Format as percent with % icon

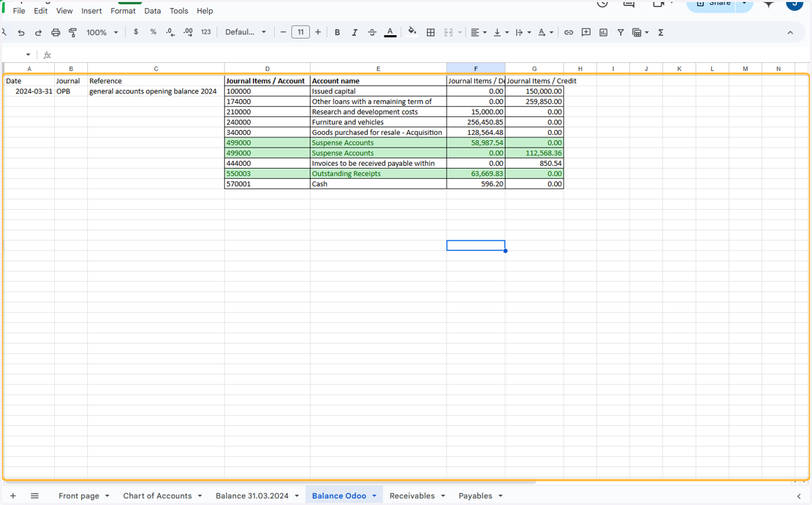[x=153, y=32]
